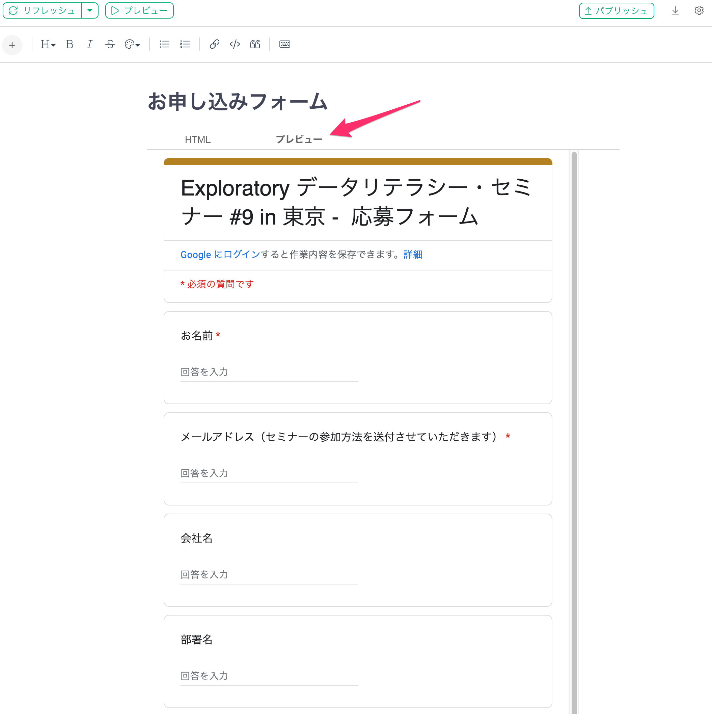Image resolution: width=712 pixels, height=728 pixels.
Task: Open the settings gear icon
Action: pyautogui.click(x=699, y=10)
